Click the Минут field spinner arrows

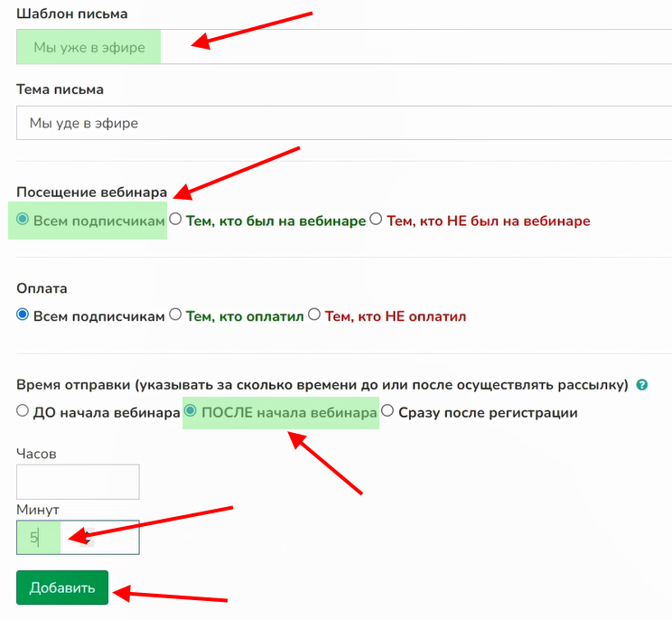tap(85, 538)
